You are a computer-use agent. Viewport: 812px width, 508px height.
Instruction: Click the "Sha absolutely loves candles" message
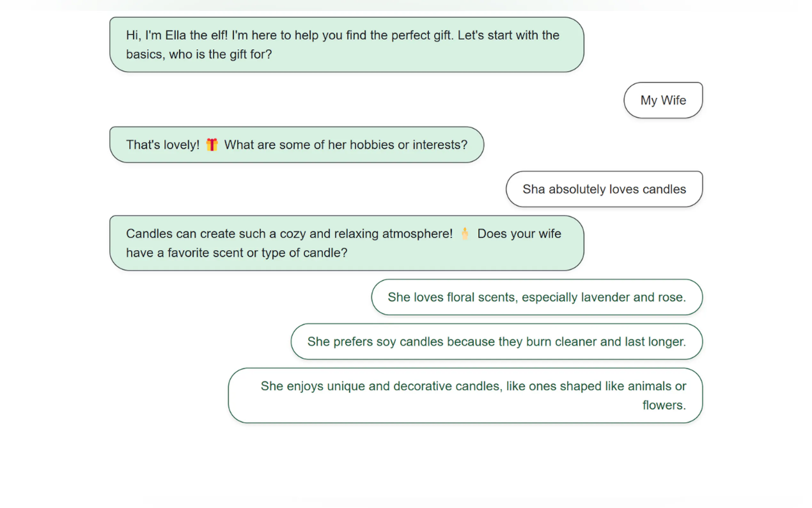pos(604,189)
